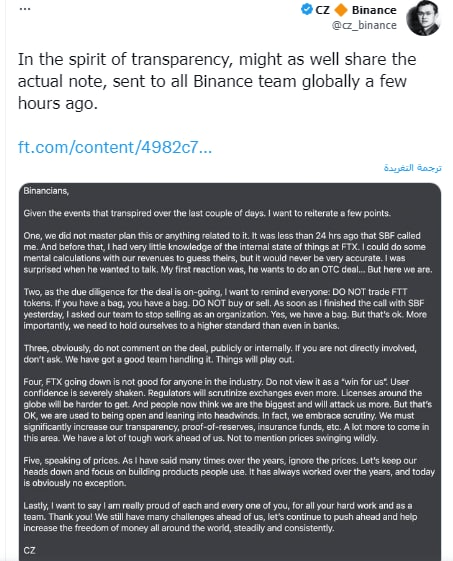
Task: Click the paragraph starting 'Five, speaking of prices'
Action: click(x=229, y=472)
